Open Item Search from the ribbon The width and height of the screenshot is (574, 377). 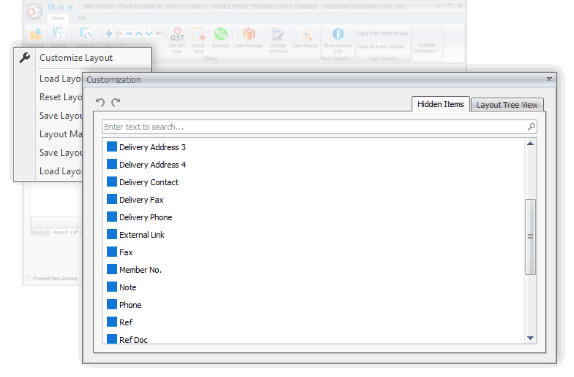306,38
